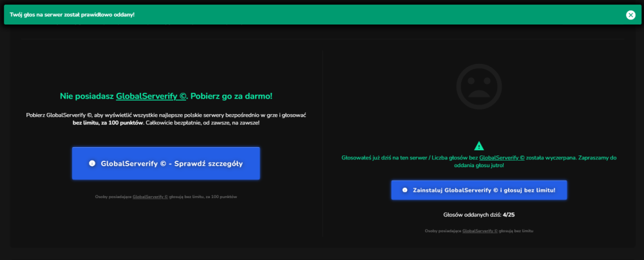Click 'Pobierz GlobalServerify ©, aby wyświetlić' paragraph
The image size is (644, 260).
tap(166, 119)
